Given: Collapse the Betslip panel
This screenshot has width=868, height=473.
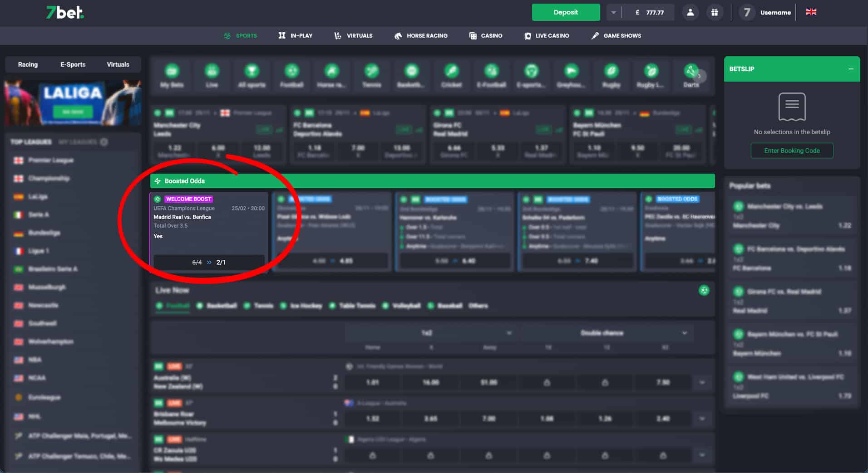Looking at the screenshot, I should (x=851, y=69).
